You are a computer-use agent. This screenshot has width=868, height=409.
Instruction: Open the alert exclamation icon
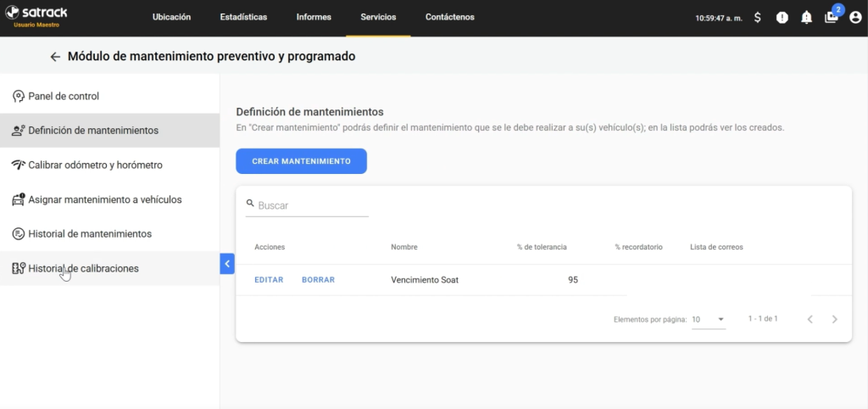tap(782, 18)
